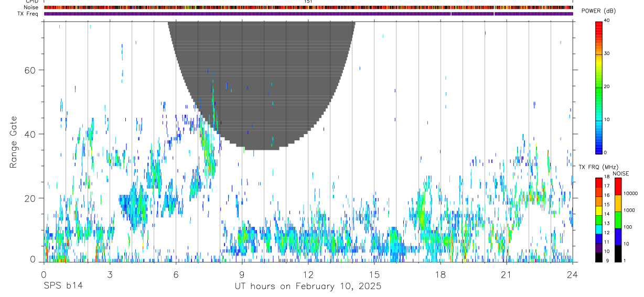Select the 10000 tick in the NOISE legend
This screenshot has width=644, height=297.
(x=630, y=193)
